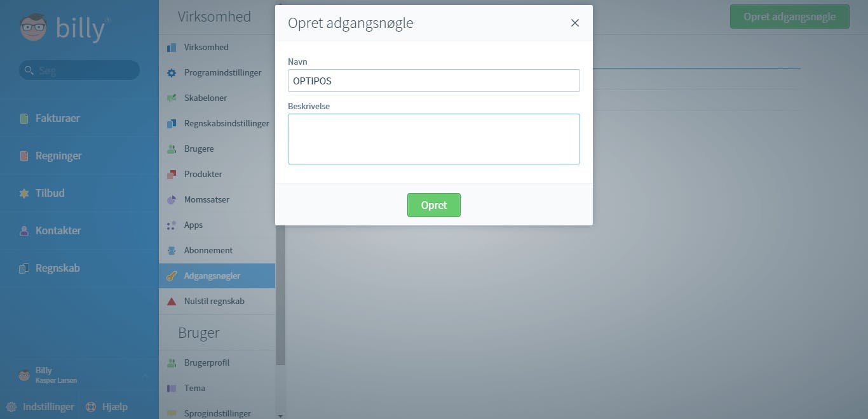The image size is (868, 419).
Task: Select Momssatser settings item
Action: 217,200
